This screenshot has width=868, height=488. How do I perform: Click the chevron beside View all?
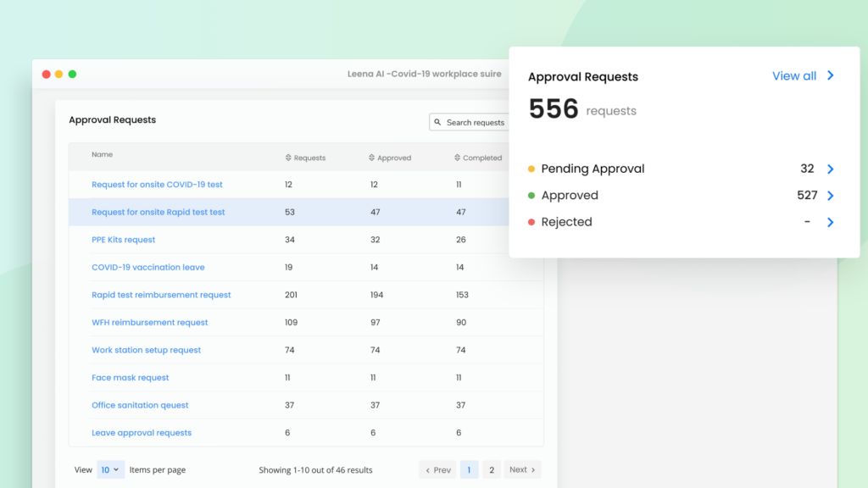click(x=832, y=75)
